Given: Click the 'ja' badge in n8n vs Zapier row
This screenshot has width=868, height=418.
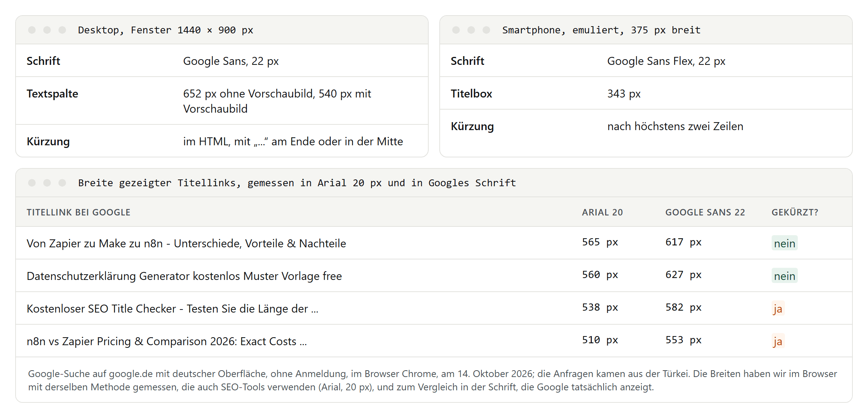Looking at the screenshot, I should [778, 341].
